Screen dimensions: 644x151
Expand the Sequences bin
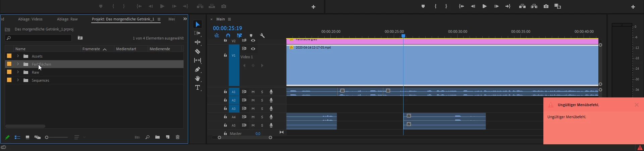click(x=18, y=80)
